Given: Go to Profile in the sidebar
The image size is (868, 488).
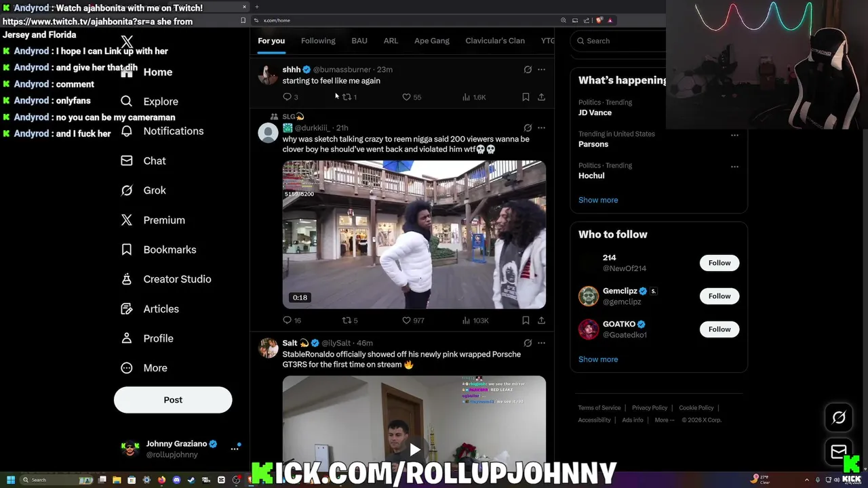Looking at the screenshot, I should (146, 338).
